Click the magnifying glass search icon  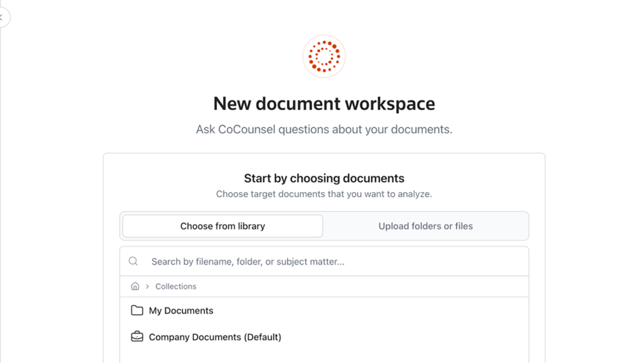133,261
